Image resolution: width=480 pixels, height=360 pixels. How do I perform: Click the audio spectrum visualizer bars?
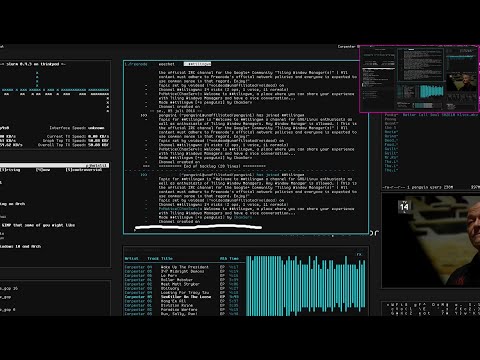pyautogui.click(x=306, y=286)
